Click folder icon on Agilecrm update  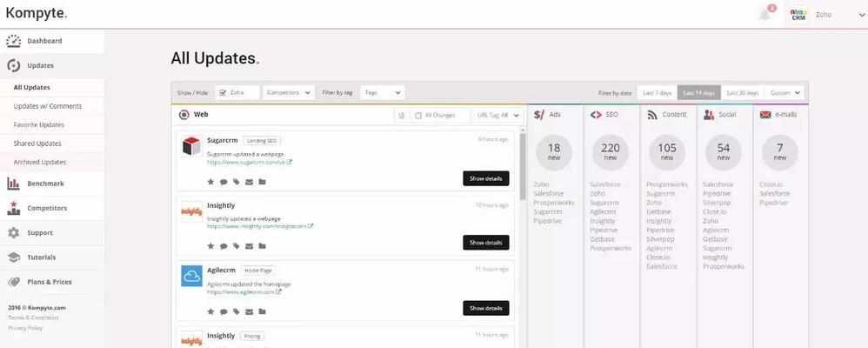[x=263, y=311]
